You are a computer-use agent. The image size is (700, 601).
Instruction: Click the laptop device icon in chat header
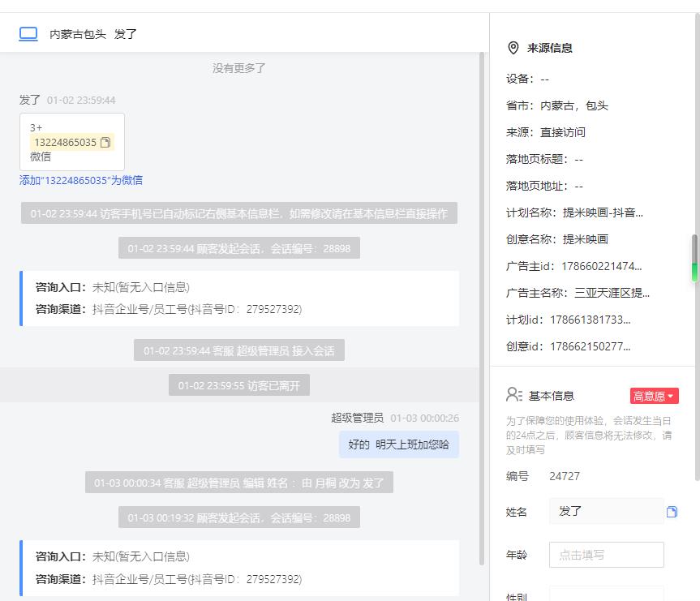28,34
